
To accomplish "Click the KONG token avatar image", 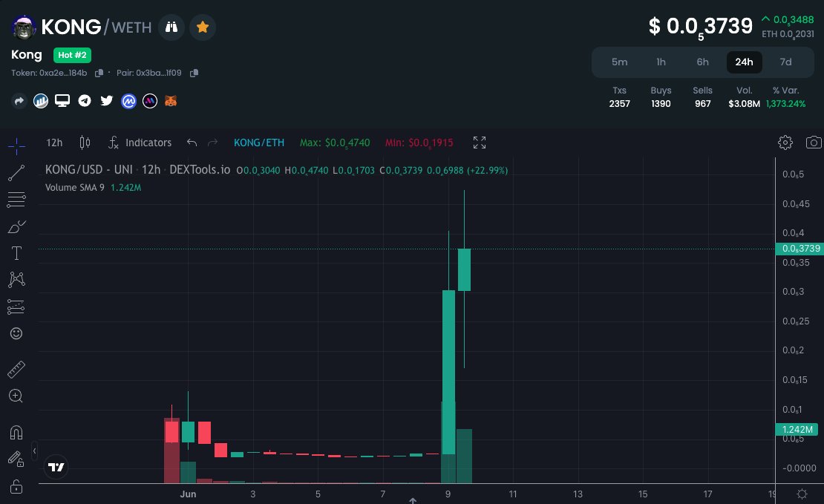I will click(24, 27).
